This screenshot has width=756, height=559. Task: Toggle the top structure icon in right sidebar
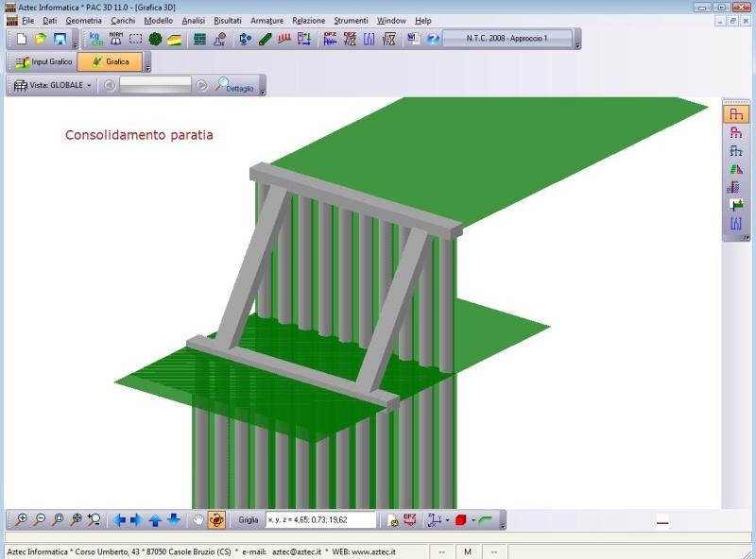pyautogui.click(x=736, y=114)
